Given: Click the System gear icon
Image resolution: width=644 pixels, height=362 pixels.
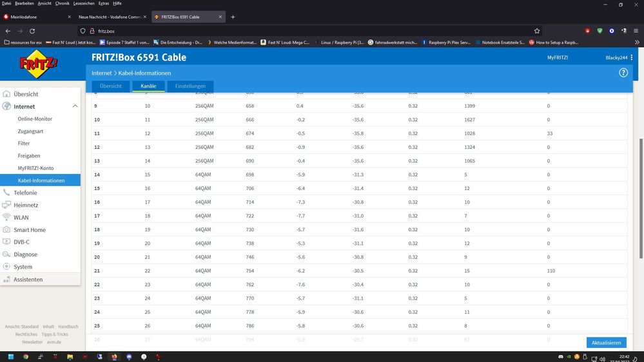Looking at the screenshot, I should [x=6, y=267].
